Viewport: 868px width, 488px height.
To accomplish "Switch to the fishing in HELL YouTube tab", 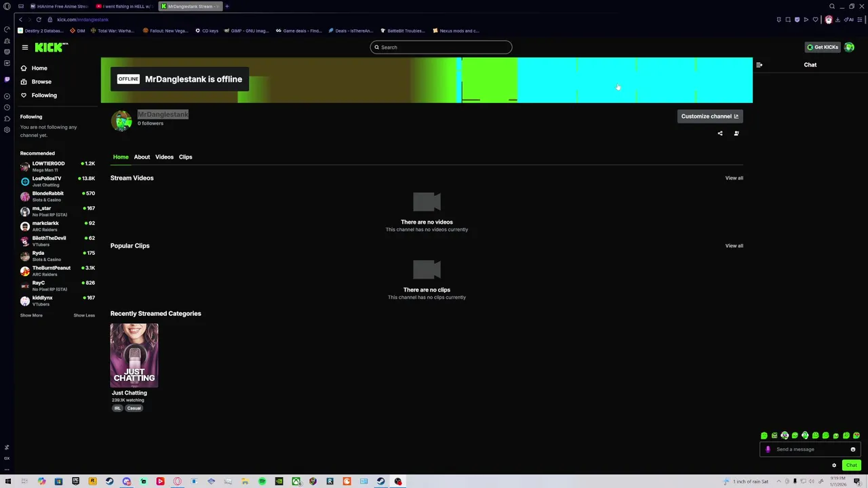I will [123, 6].
